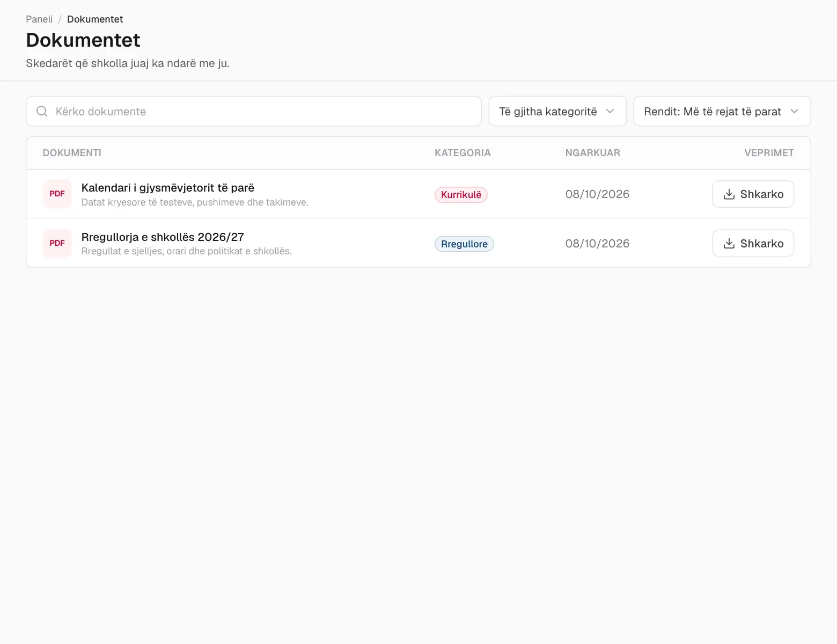Go to Paneli in the breadcrumb
Screen dimensions: 837x644
pos(39,19)
